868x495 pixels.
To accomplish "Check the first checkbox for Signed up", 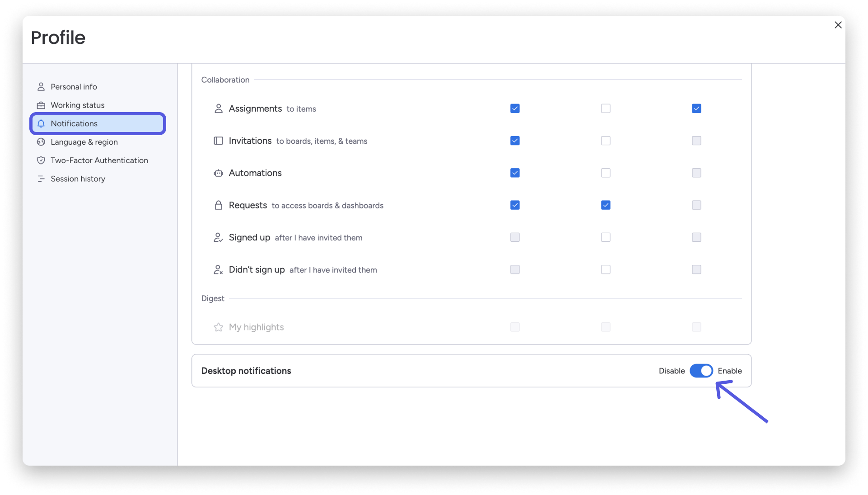I will (515, 237).
